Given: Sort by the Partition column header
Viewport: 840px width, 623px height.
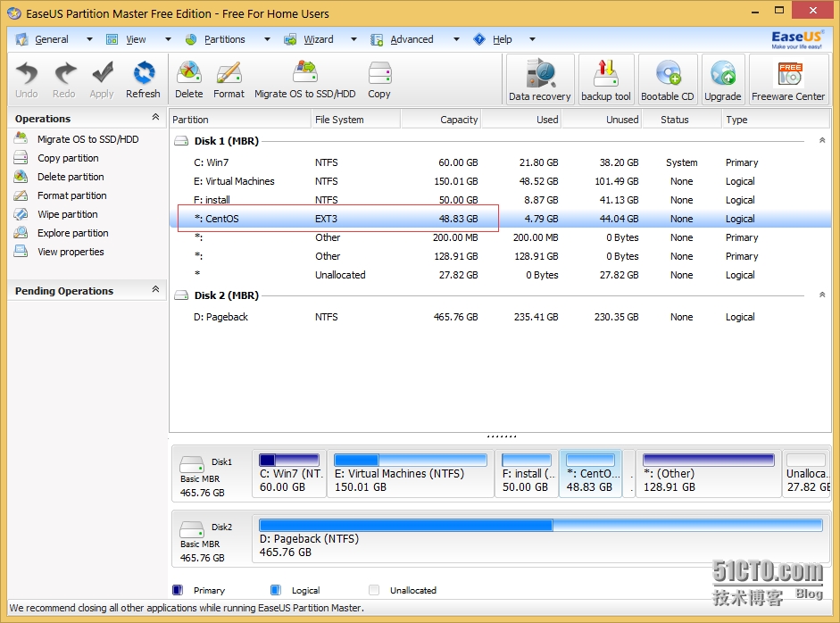Looking at the screenshot, I should [x=240, y=120].
